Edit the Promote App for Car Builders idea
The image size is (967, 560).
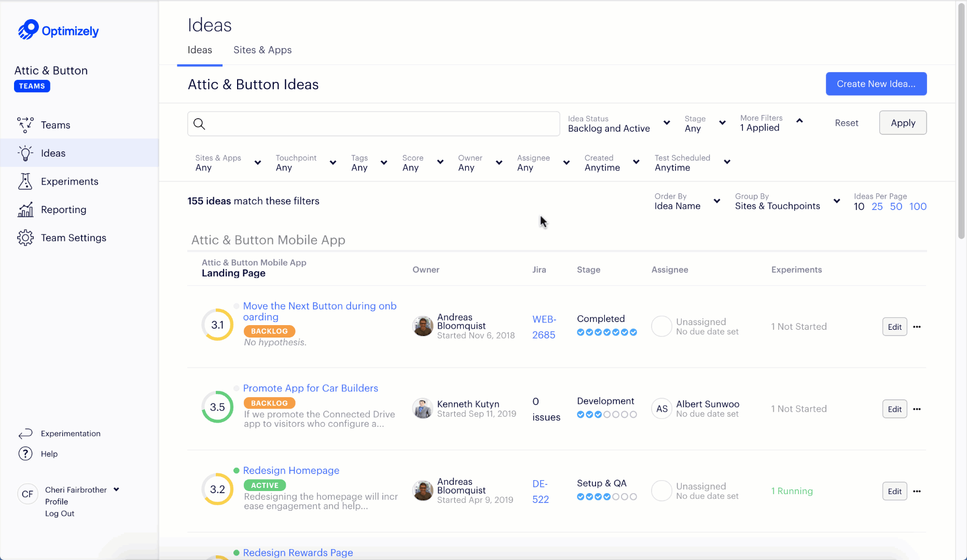[x=895, y=409]
